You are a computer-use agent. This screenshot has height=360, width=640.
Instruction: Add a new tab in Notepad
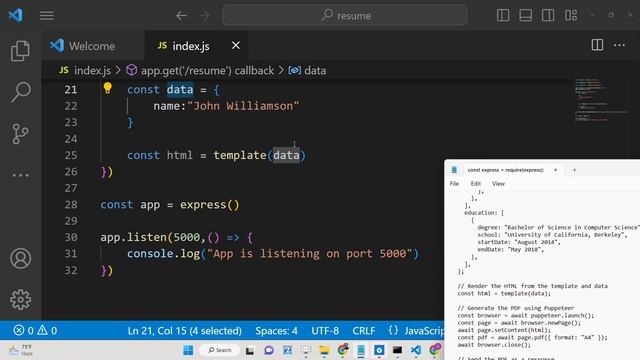tap(574, 170)
